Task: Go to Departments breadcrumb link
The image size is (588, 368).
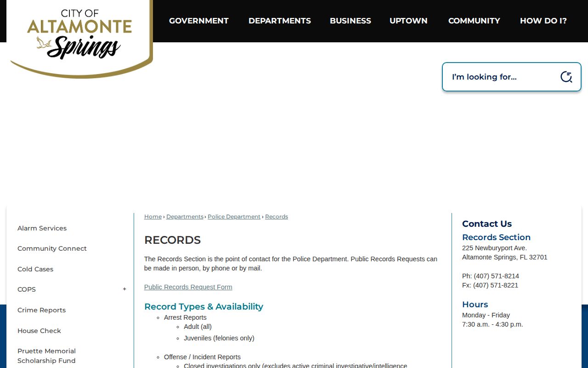Action: 185,217
